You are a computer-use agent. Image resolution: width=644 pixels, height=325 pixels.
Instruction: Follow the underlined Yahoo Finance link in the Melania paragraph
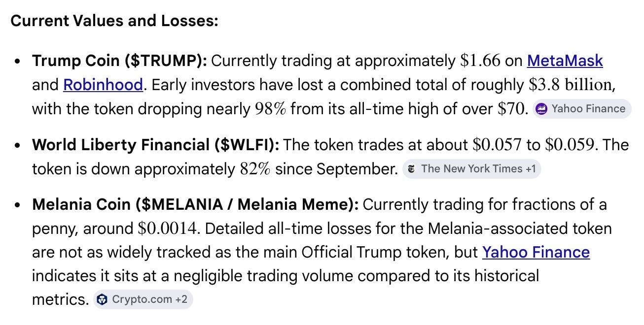pos(536,252)
